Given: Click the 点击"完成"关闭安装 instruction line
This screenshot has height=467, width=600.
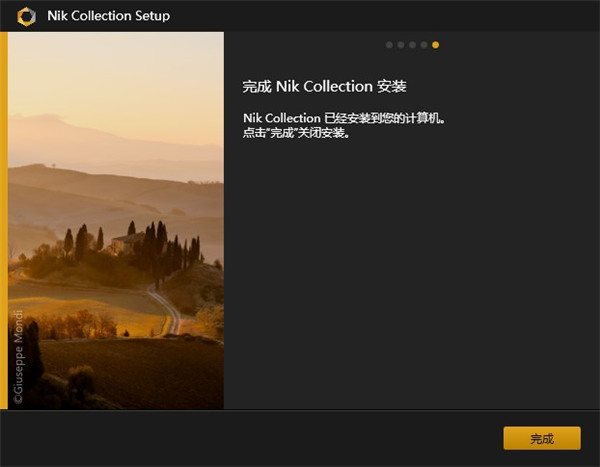Looking at the screenshot, I should 296,132.
